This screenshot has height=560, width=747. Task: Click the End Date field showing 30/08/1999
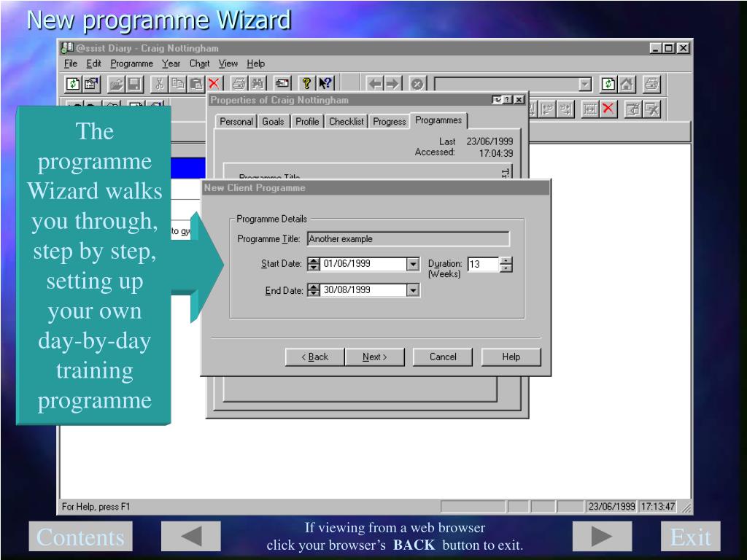click(363, 290)
